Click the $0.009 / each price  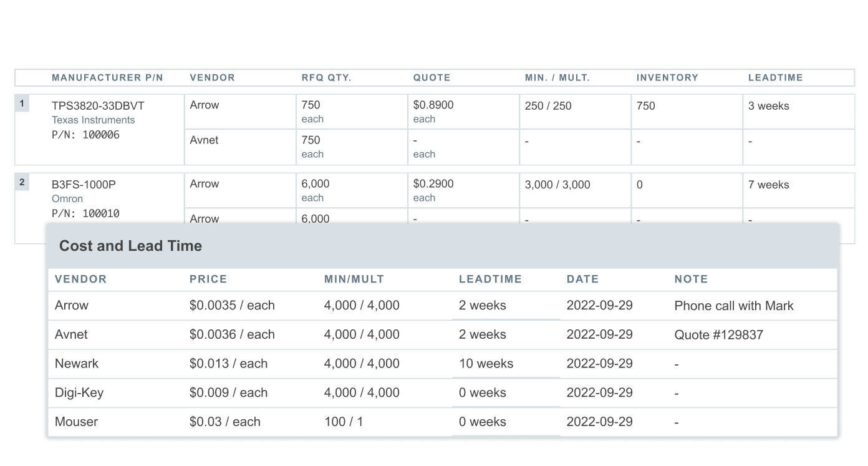228,393
